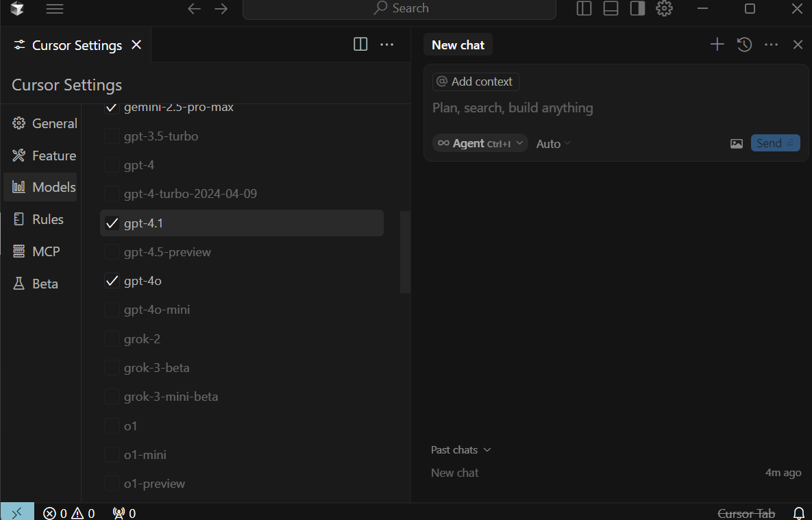The width and height of the screenshot is (812, 520).
Task: Enable the grok-2 model
Action: click(112, 338)
